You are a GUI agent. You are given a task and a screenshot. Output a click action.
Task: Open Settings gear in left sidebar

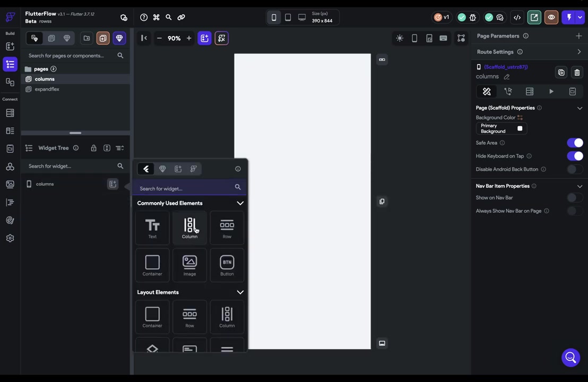coord(10,238)
